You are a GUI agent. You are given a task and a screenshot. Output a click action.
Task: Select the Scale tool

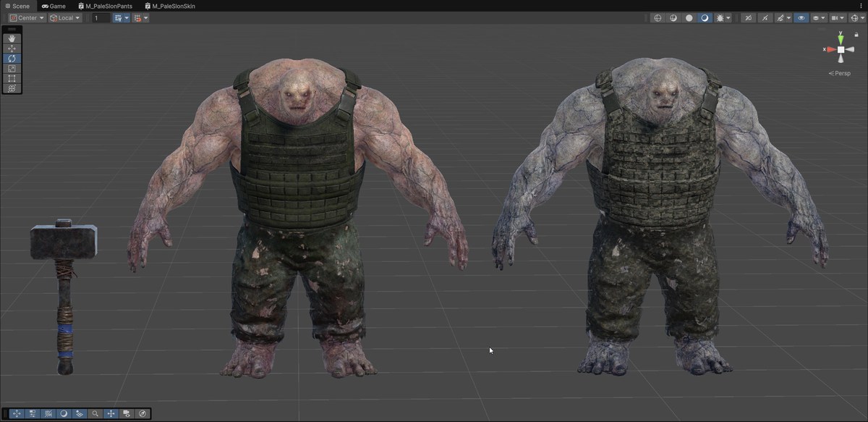pos(12,69)
